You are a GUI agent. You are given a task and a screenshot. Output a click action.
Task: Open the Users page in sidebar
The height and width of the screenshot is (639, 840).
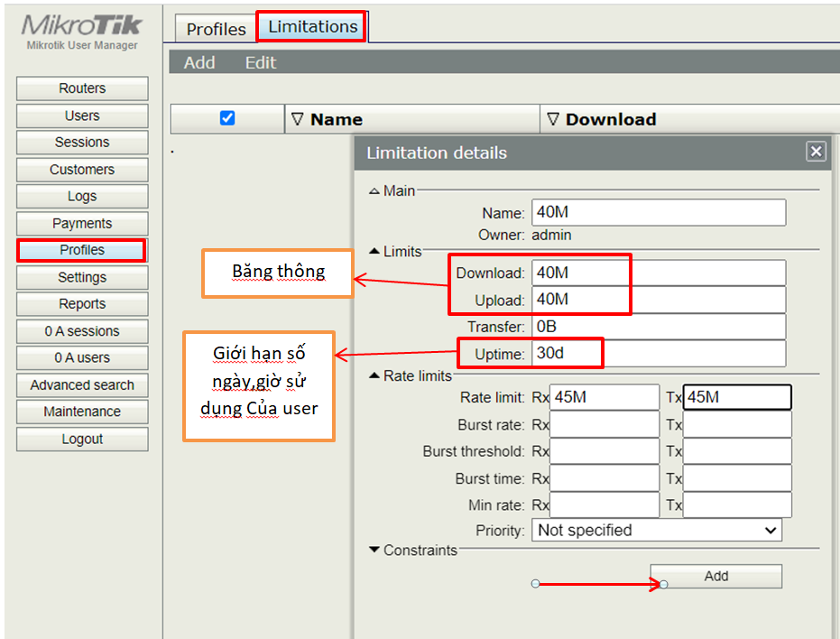pyautogui.click(x=82, y=116)
